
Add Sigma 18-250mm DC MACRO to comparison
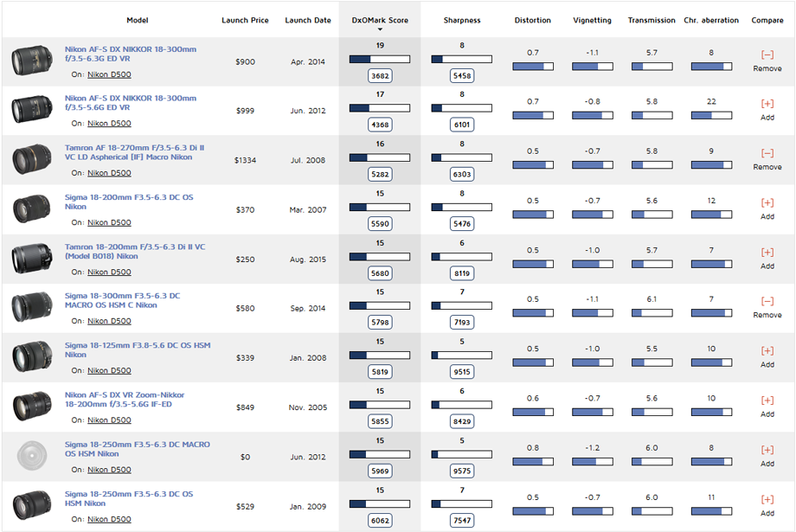(x=767, y=456)
